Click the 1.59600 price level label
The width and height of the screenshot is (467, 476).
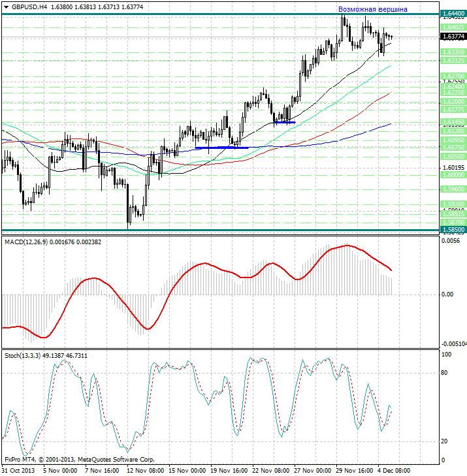[453, 189]
